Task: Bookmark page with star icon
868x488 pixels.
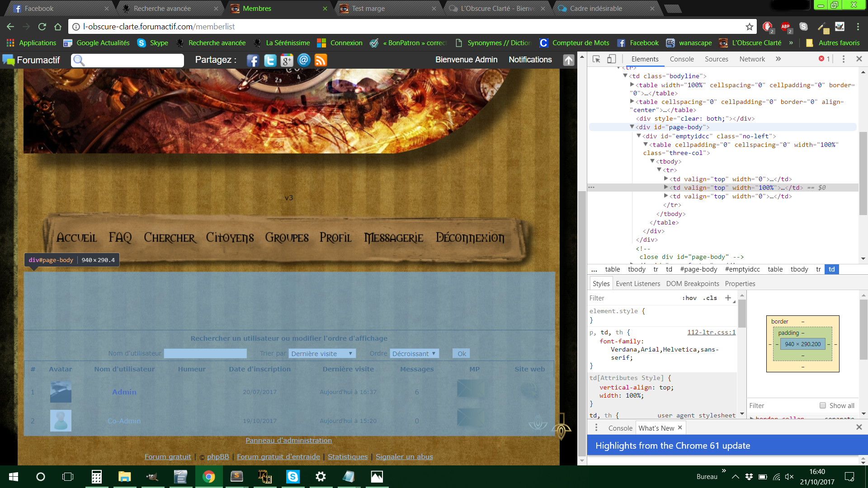Action: coord(749,27)
